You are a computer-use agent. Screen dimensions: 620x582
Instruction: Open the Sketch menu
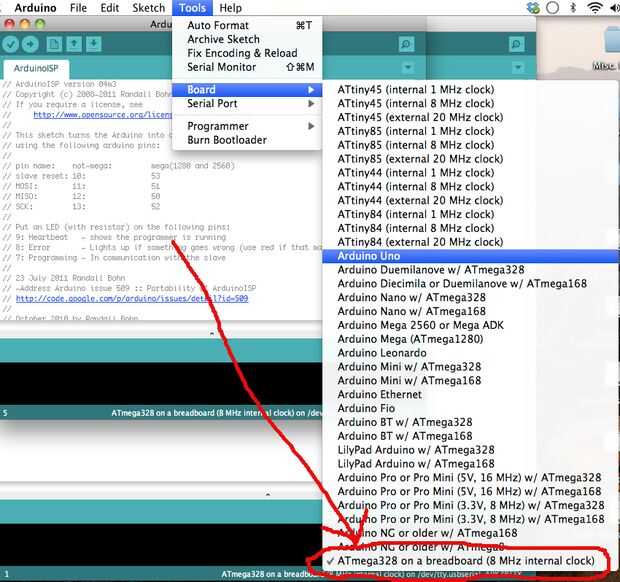point(149,8)
